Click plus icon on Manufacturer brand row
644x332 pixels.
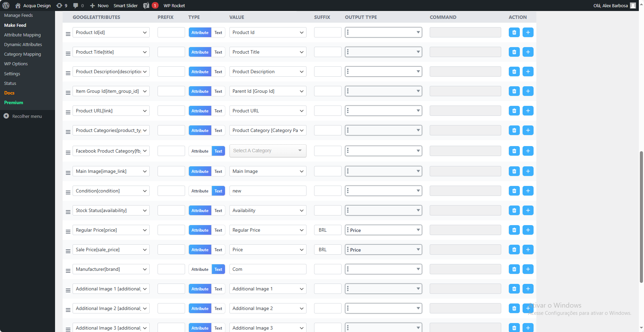pos(528,269)
